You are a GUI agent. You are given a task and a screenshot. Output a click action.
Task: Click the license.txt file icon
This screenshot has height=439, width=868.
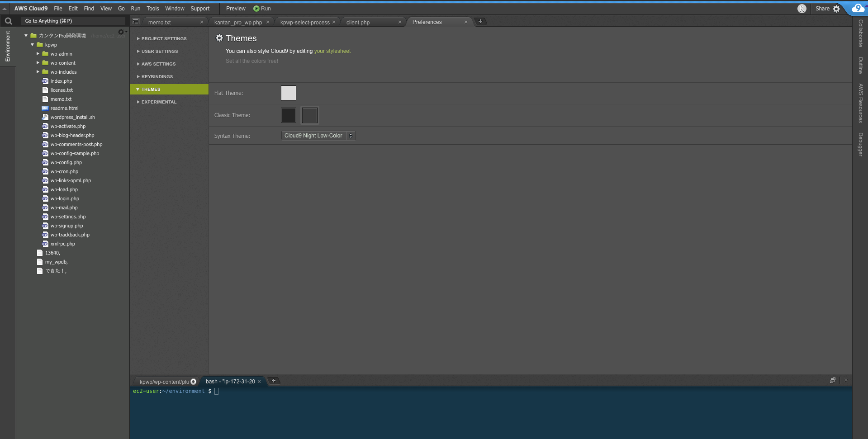45,90
